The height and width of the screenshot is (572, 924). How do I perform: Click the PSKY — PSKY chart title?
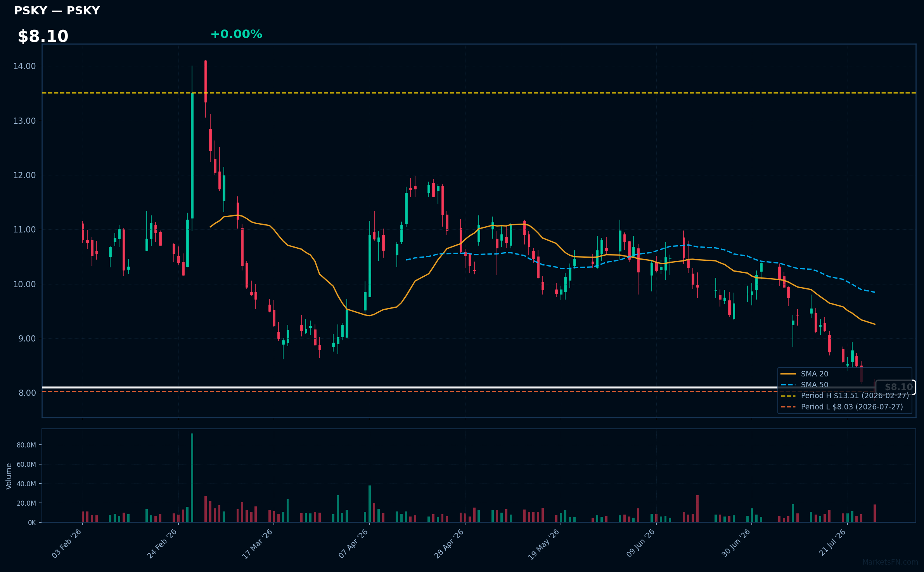coord(57,10)
